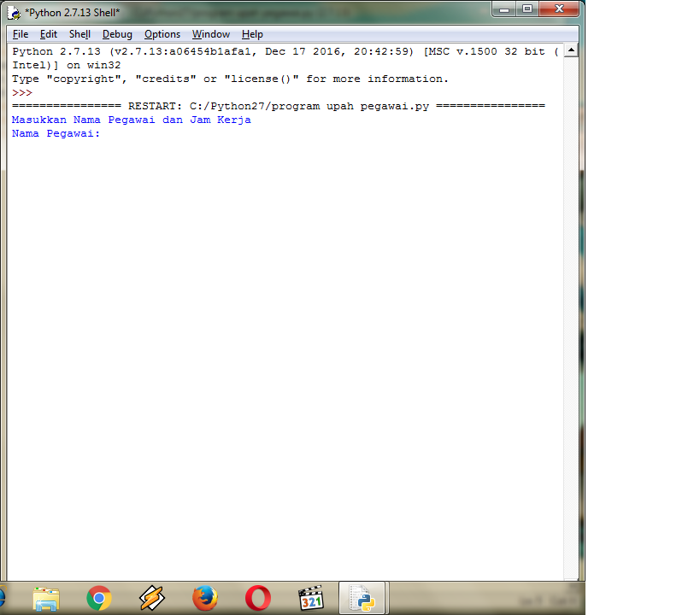Launch Opera browser from the taskbar
The height and width of the screenshot is (615, 700).
point(258,598)
